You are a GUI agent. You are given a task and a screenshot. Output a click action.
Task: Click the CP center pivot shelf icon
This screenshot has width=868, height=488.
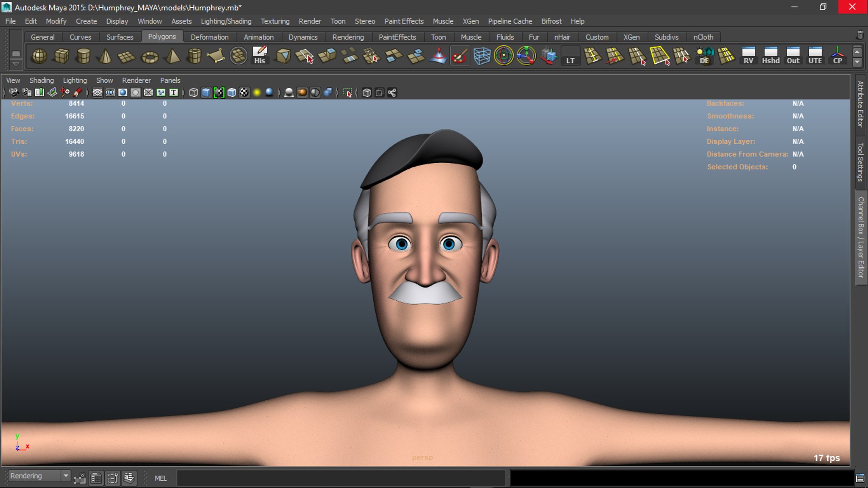[x=837, y=56]
